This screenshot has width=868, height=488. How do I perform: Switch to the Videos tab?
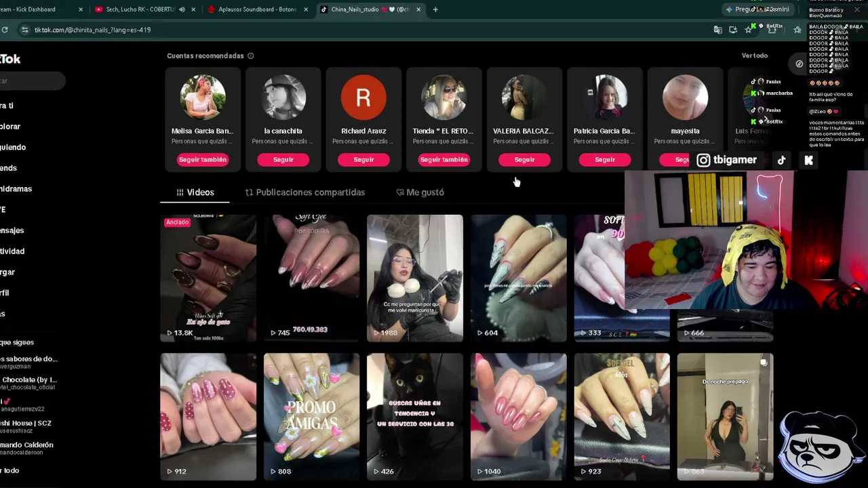pos(195,192)
